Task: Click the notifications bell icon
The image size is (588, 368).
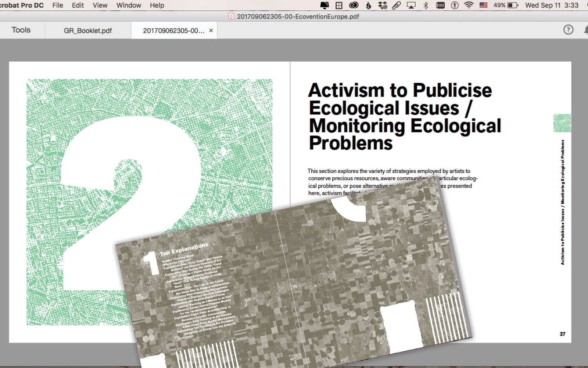Action: pyautogui.click(x=586, y=30)
